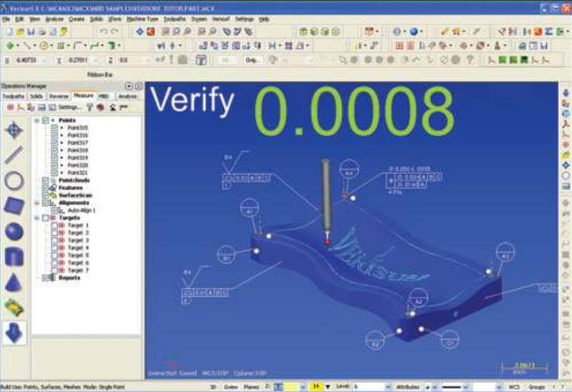Click the blue diamond fit-view icon
The image size is (572, 392).
click(139, 32)
